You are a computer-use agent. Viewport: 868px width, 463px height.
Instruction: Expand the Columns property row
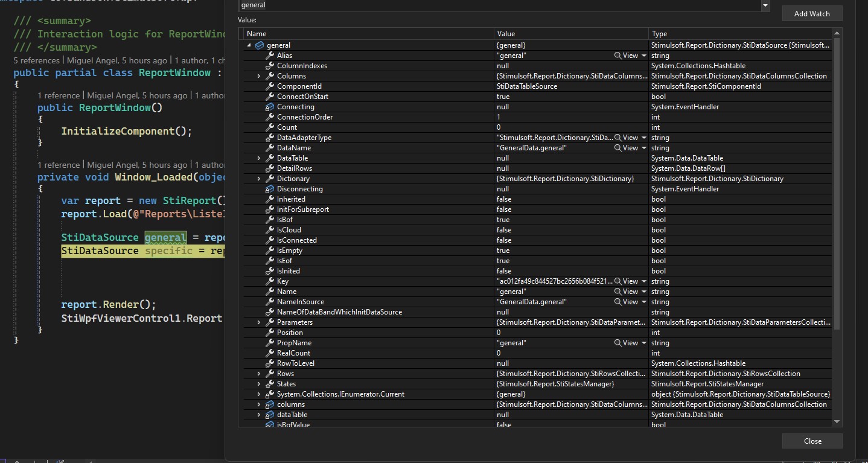pos(259,76)
